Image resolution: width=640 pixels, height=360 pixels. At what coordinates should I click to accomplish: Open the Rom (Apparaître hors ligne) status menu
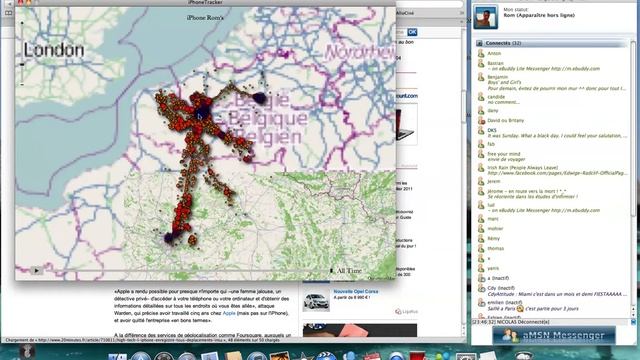[x=539, y=15]
